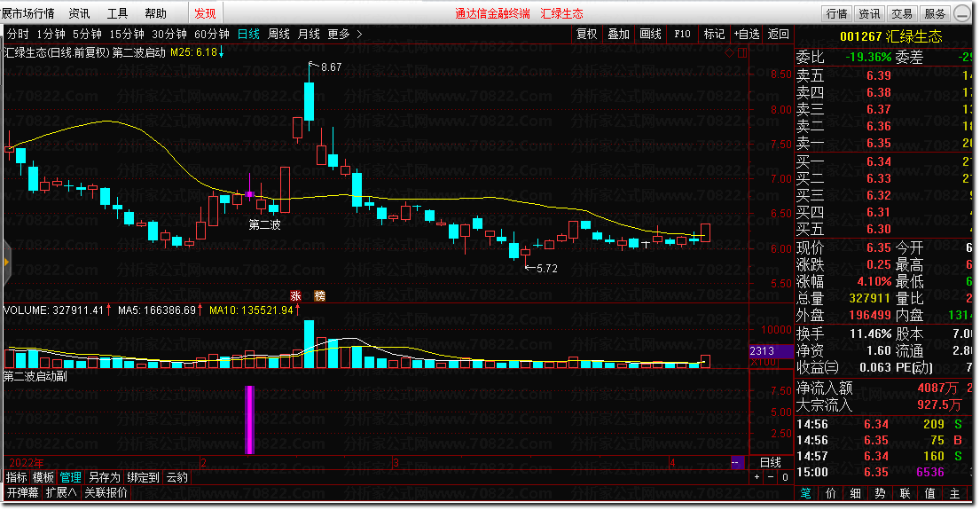This screenshot has width=980, height=510.
Task: Click the 榜 marker icon below the chart
Action: (x=319, y=296)
